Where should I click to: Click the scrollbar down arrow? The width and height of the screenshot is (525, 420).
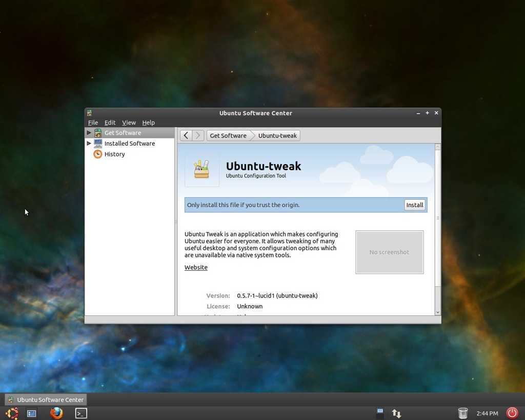[x=438, y=312]
